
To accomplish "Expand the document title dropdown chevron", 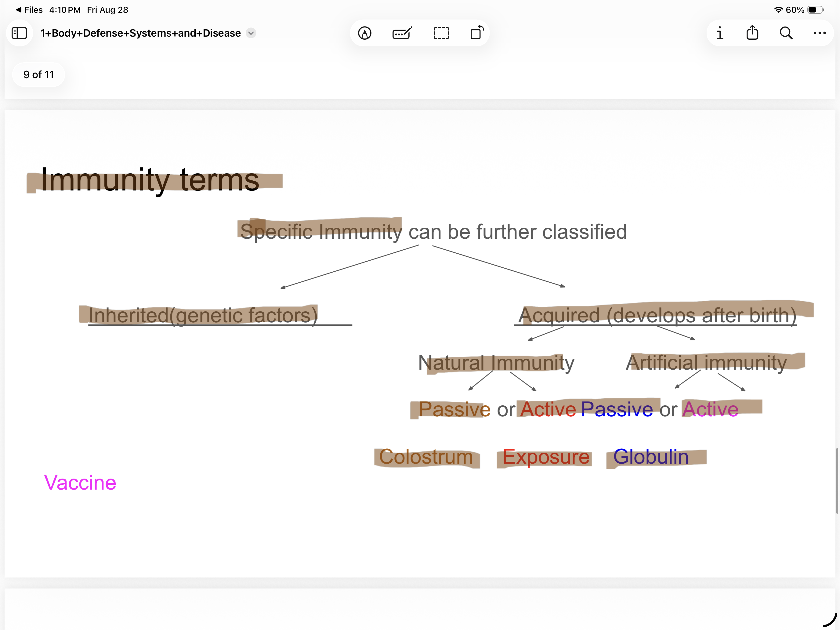I will pos(251,33).
